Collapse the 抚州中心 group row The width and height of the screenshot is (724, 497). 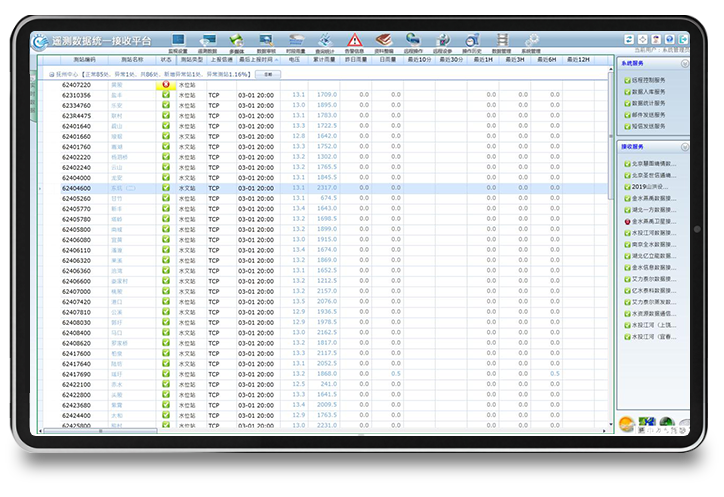pos(52,74)
